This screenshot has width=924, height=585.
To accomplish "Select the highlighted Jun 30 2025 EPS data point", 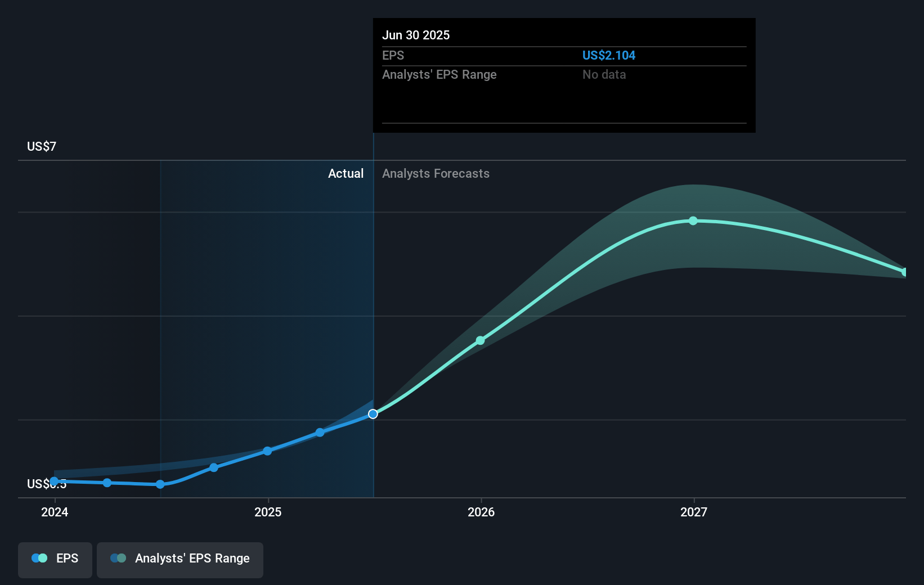I will (373, 414).
